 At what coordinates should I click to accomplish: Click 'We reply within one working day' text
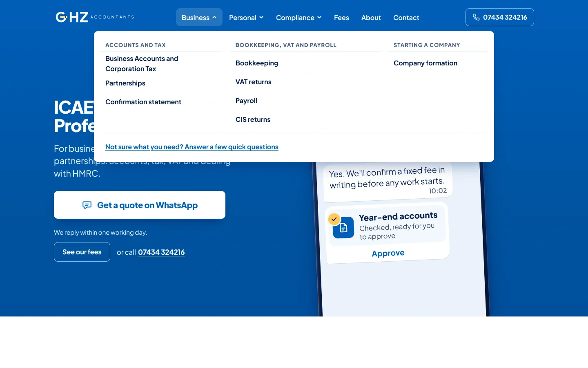click(x=100, y=232)
